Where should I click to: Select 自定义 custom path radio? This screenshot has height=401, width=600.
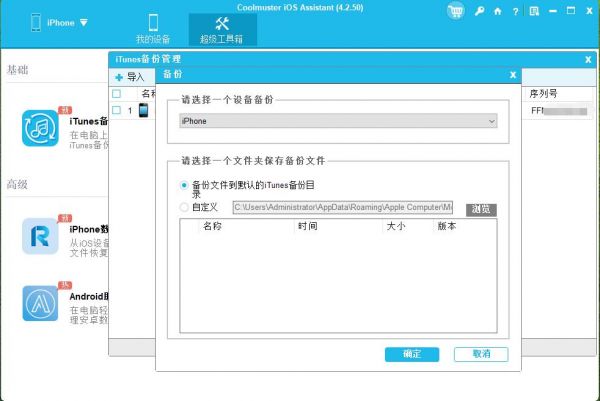point(184,207)
